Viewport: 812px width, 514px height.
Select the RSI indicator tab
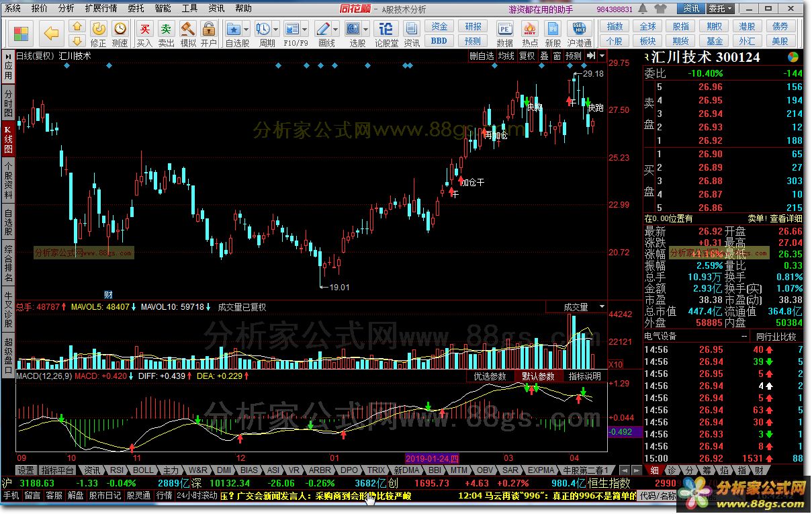117,470
